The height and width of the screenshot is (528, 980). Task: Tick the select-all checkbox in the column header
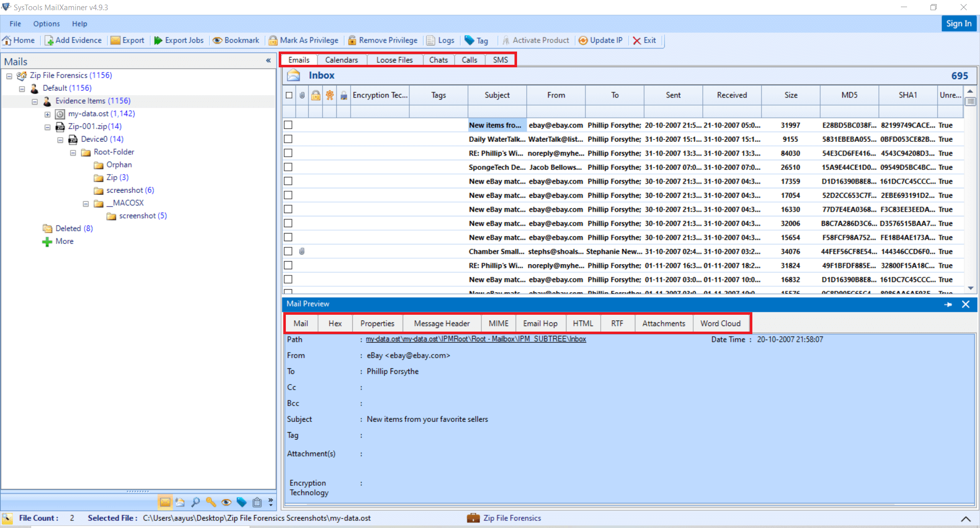click(x=288, y=95)
